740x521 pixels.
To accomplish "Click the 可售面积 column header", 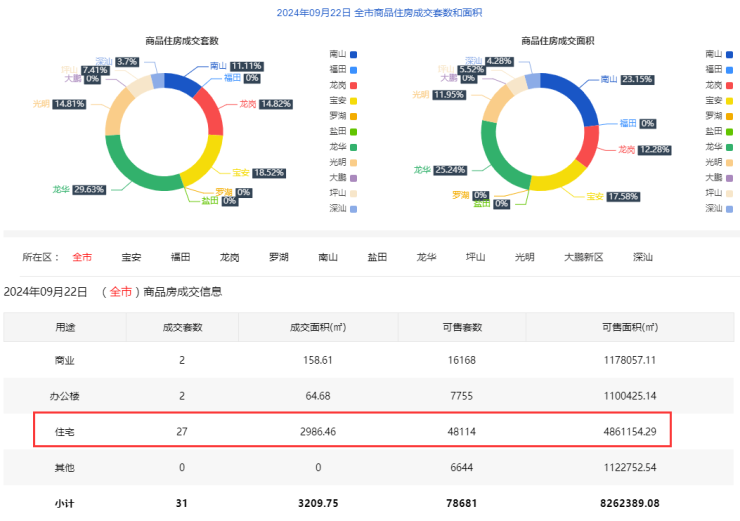I will click(629, 327).
